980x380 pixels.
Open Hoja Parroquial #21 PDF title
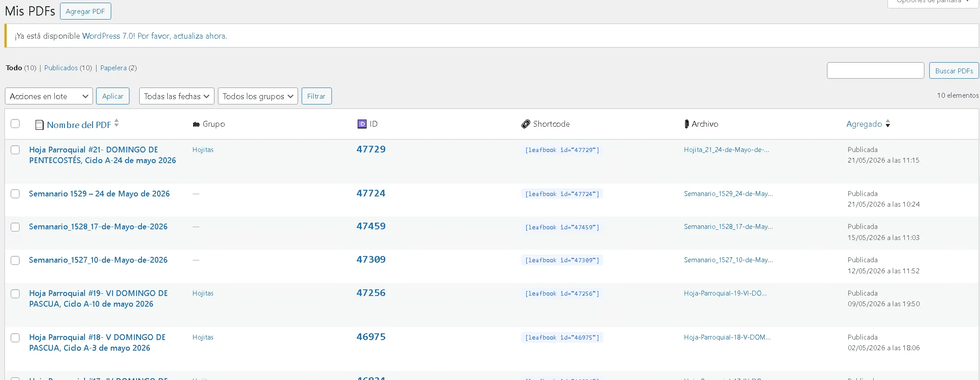coord(103,155)
